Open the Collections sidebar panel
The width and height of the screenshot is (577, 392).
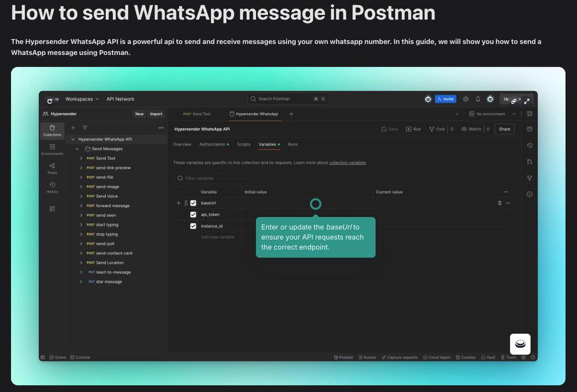[52, 131]
